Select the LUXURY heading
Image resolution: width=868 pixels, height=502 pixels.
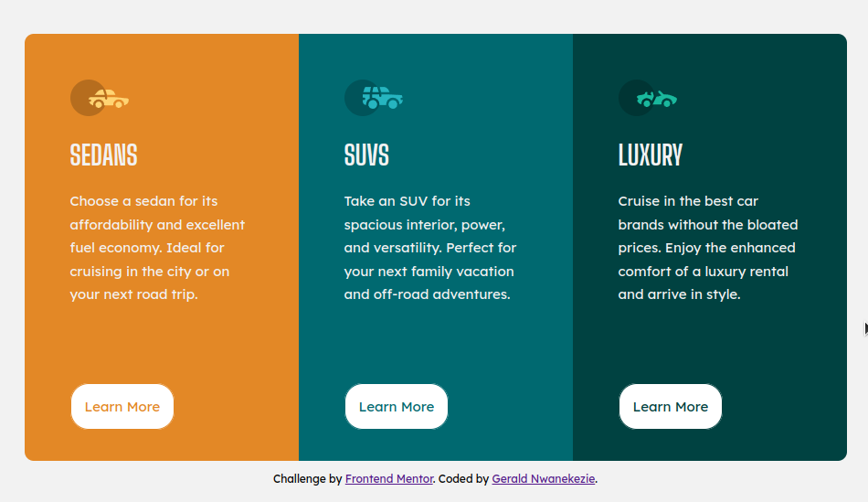click(651, 155)
